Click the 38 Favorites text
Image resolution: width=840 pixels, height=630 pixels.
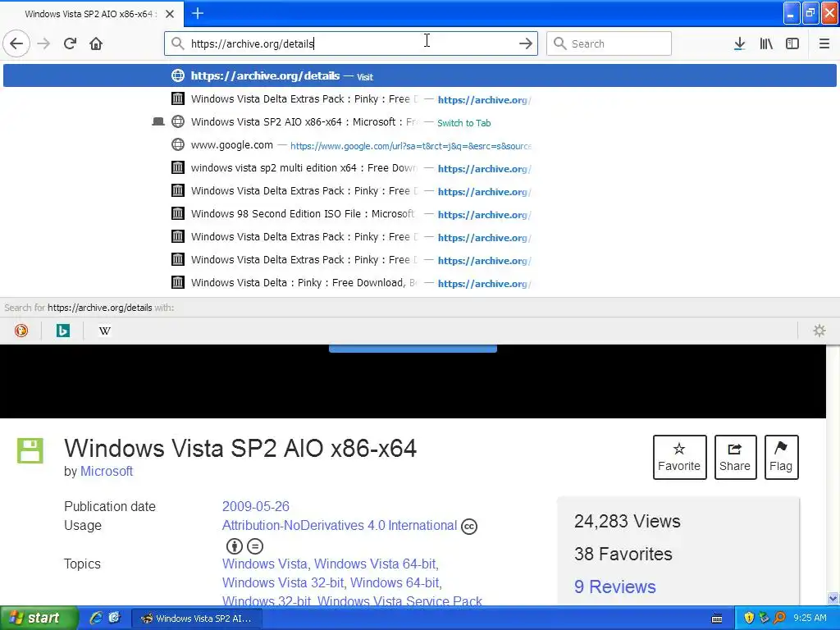623,554
